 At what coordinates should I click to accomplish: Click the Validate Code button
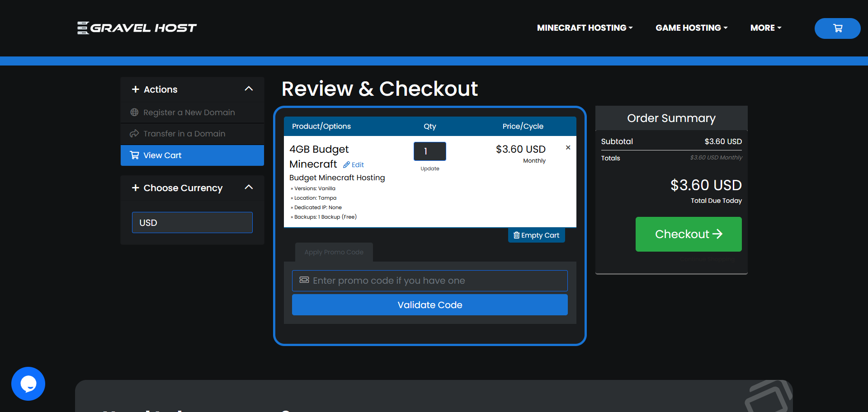click(429, 305)
